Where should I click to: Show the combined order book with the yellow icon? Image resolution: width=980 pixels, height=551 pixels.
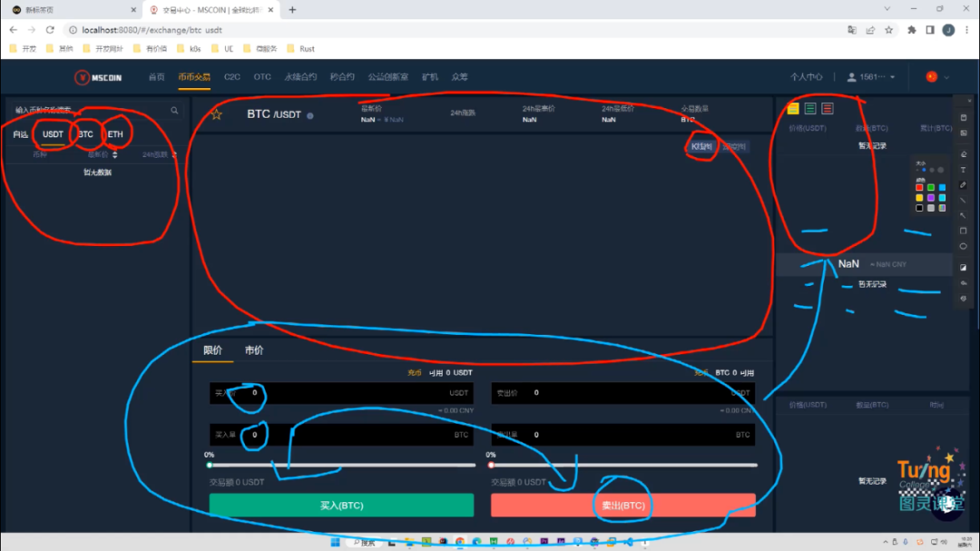(x=793, y=109)
